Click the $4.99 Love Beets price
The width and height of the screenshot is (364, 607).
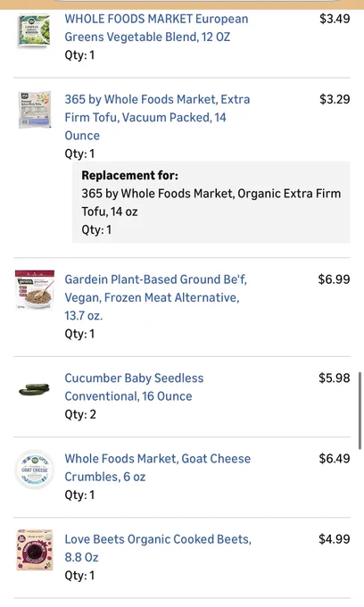click(x=335, y=539)
